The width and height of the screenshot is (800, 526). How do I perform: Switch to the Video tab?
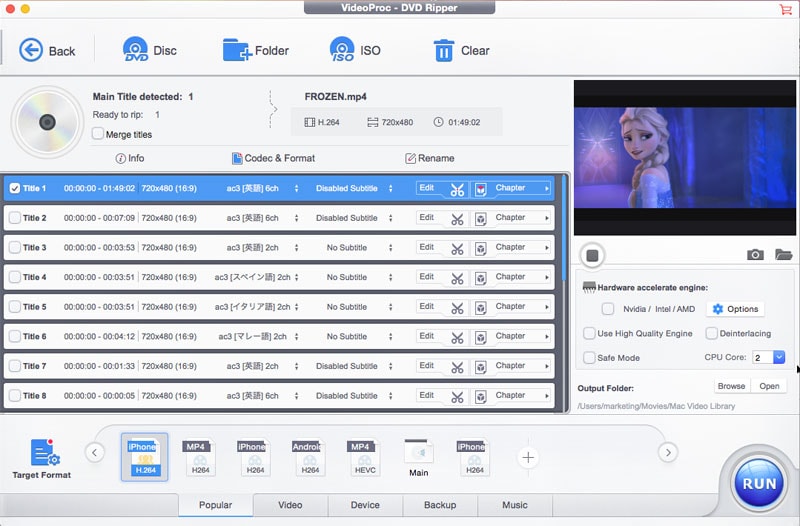coord(290,505)
